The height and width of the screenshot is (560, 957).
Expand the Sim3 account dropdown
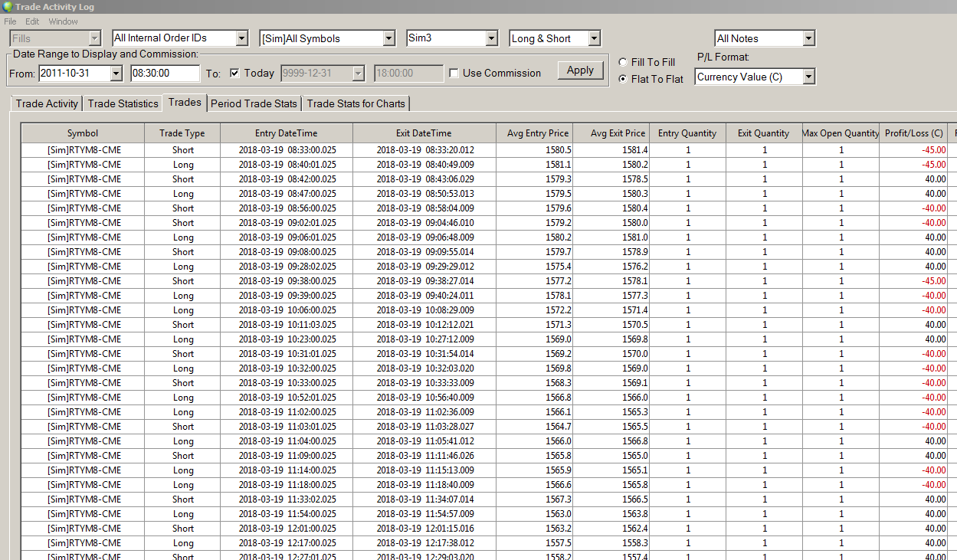point(491,38)
